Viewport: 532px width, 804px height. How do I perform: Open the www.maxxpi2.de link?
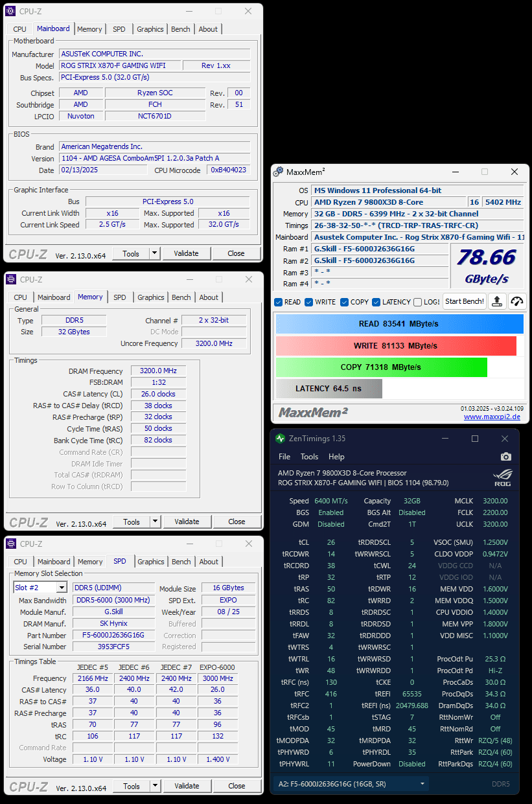pos(492,417)
